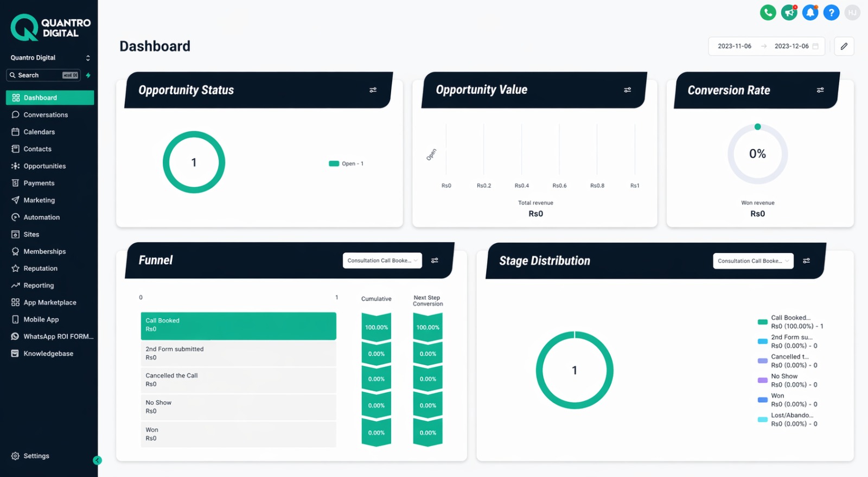Click the lightning bolt quick actions icon

click(x=88, y=75)
